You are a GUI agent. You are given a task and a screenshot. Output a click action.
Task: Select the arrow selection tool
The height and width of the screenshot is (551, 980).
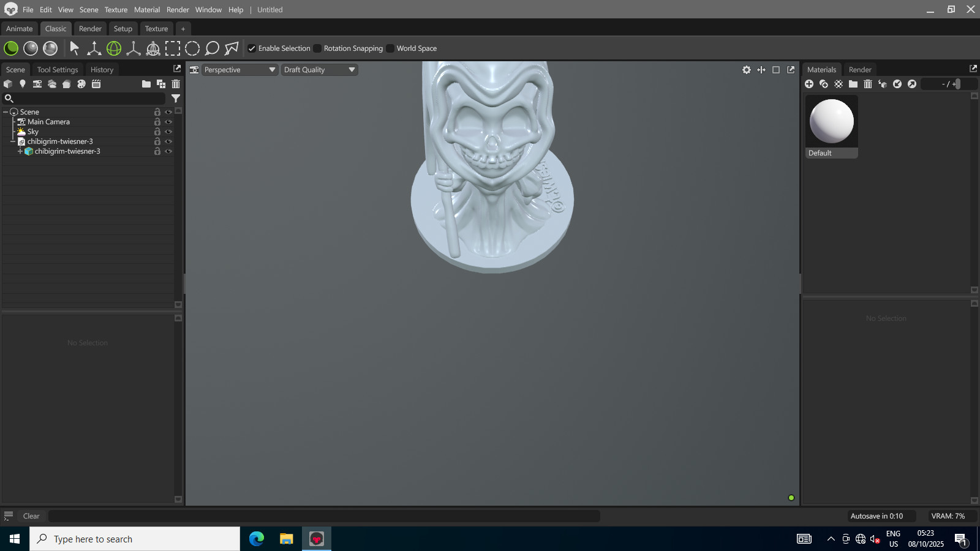pos(75,48)
